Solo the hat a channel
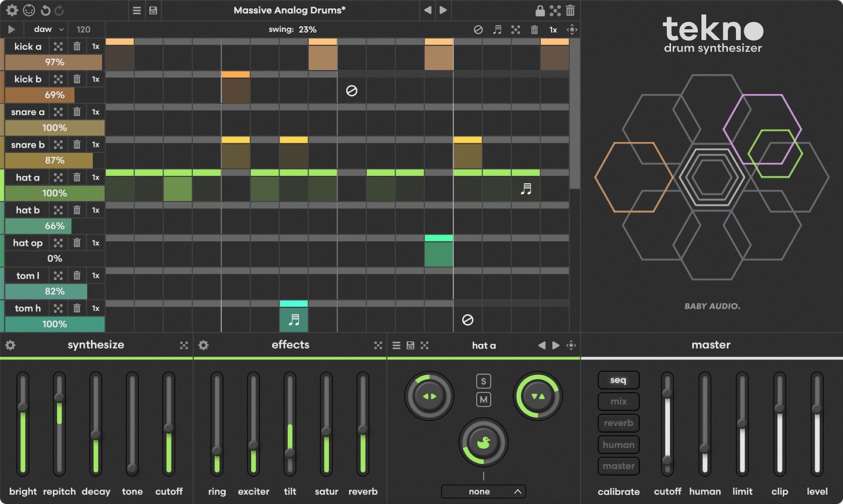843x504 pixels. [482, 380]
